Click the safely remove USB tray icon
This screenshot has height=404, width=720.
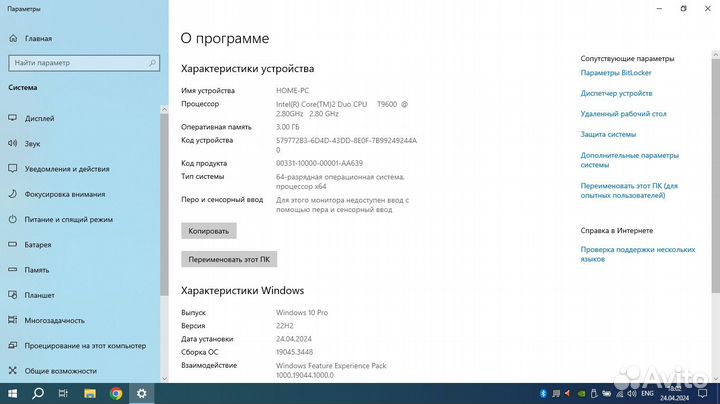pos(594,393)
